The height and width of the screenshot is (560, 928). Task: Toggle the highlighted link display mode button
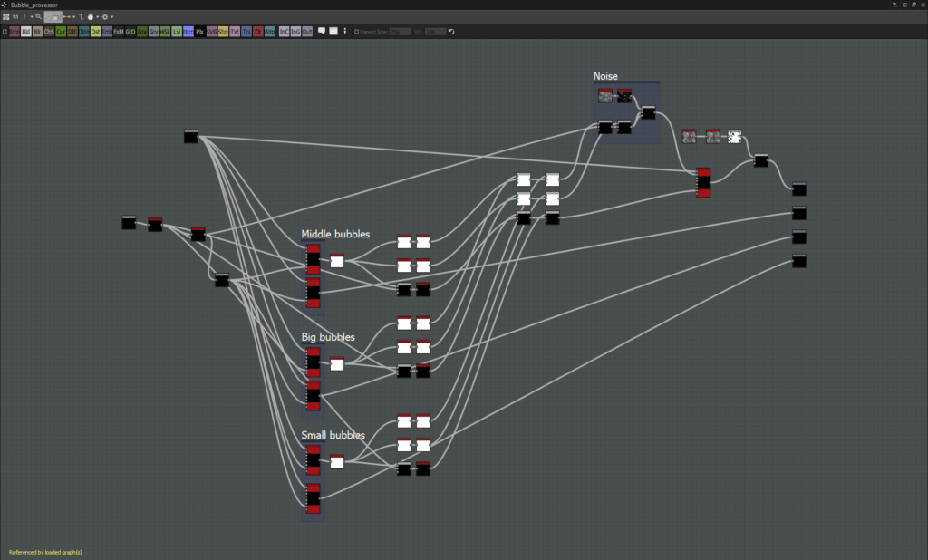click(x=53, y=17)
